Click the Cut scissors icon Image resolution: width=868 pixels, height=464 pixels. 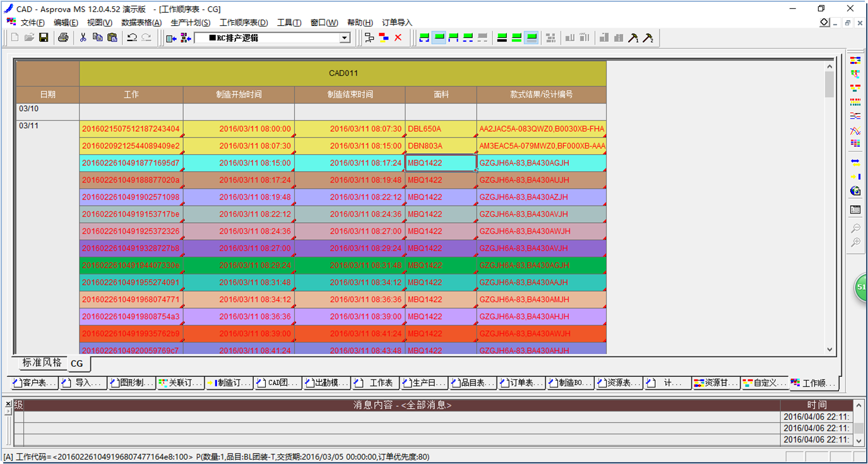pyautogui.click(x=83, y=38)
